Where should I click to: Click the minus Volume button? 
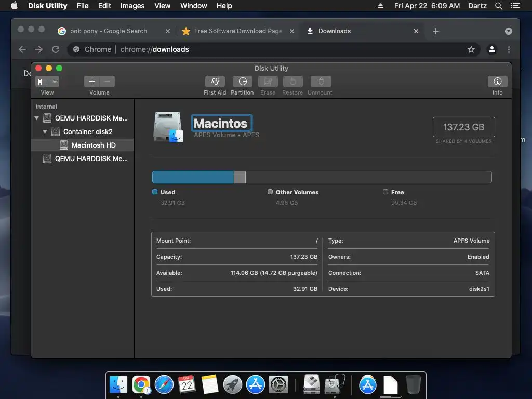[107, 82]
